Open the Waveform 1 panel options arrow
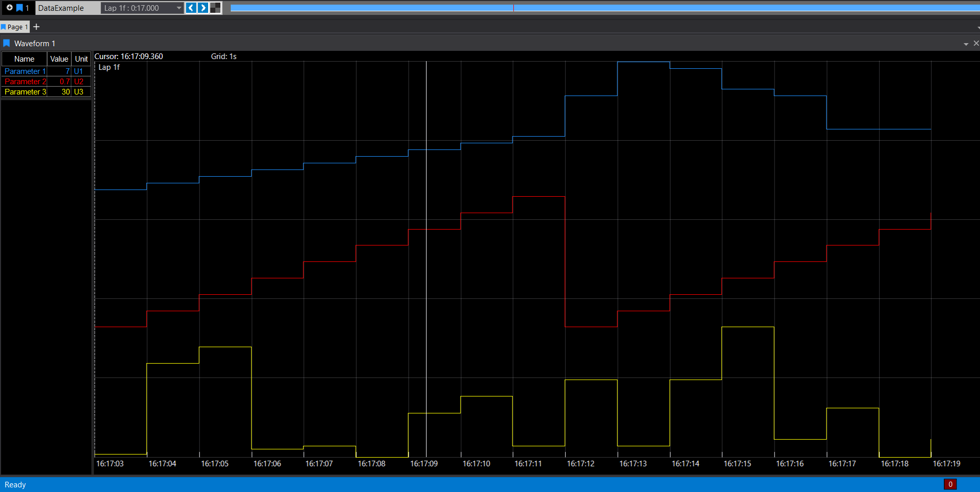The image size is (980, 492). pyautogui.click(x=966, y=44)
